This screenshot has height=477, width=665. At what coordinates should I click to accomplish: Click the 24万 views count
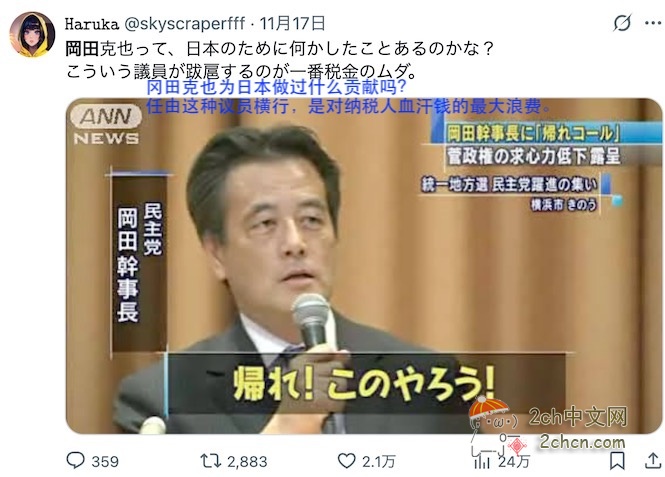coord(514,461)
